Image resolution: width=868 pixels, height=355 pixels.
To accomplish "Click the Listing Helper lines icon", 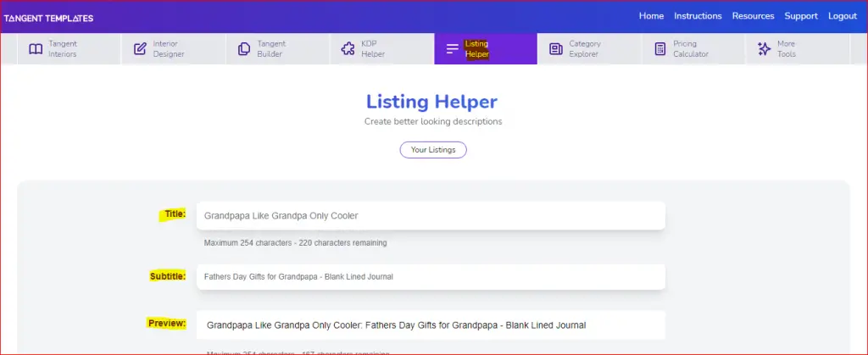I will coord(453,49).
